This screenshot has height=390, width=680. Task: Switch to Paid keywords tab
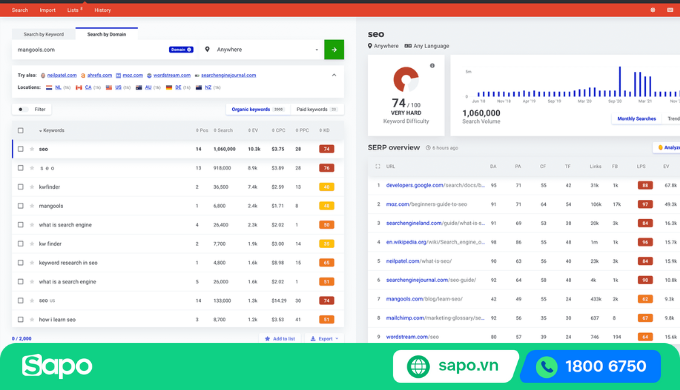pos(317,109)
